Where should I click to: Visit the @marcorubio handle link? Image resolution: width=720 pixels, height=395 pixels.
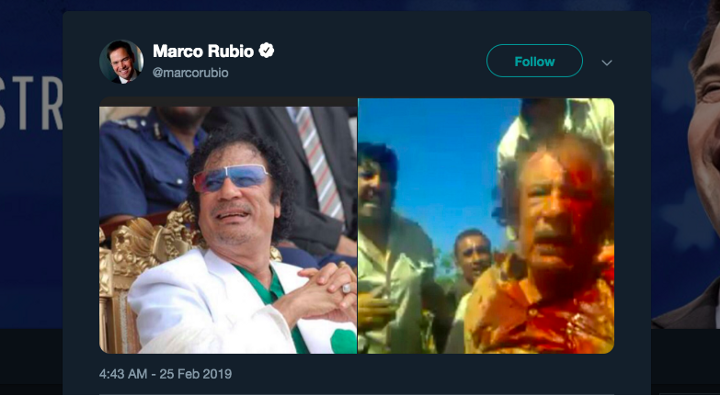[190, 73]
